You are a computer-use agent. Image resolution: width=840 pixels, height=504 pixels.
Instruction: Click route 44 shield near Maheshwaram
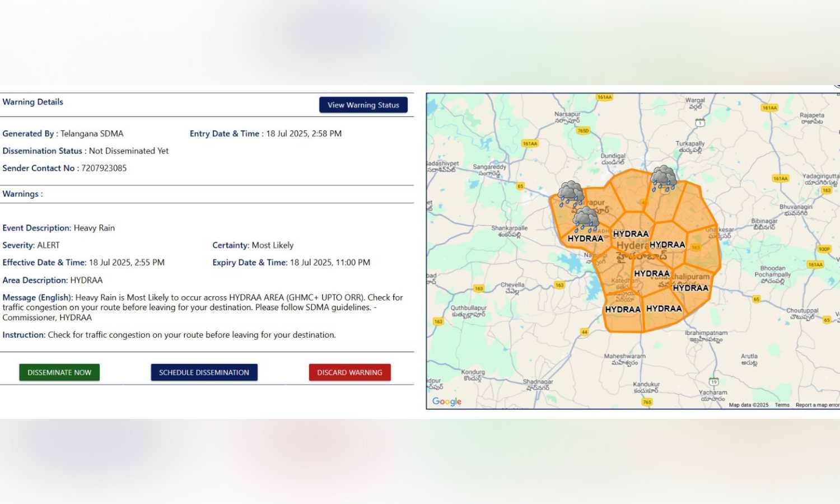pyautogui.click(x=584, y=332)
